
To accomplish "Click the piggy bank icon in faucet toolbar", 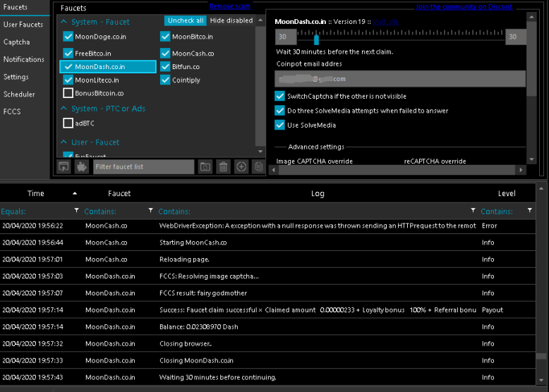I will pos(82,167).
